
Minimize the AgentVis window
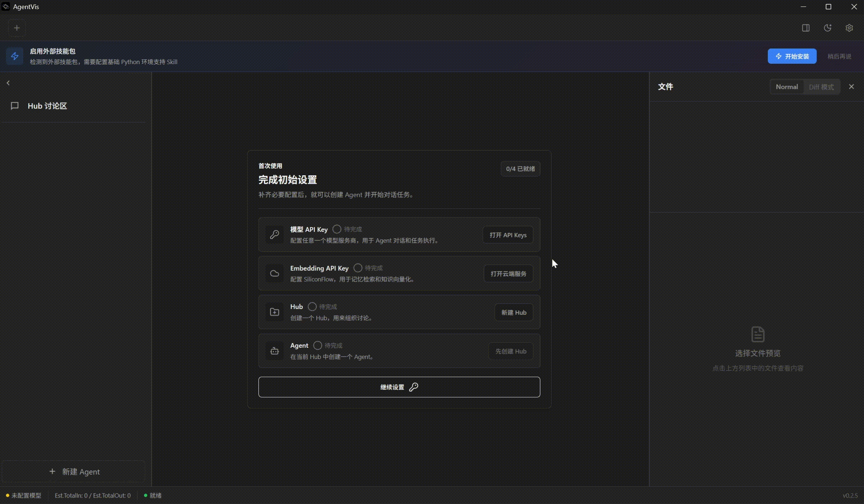coord(803,6)
